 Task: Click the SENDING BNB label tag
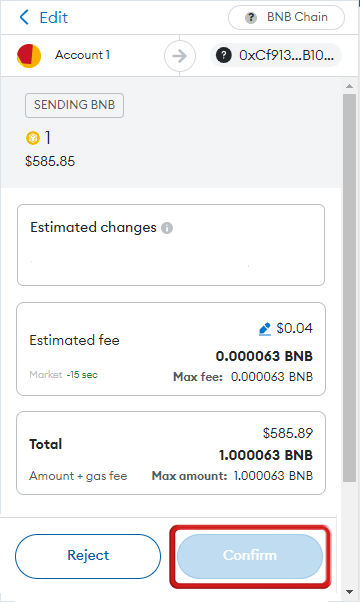click(x=74, y=105)
